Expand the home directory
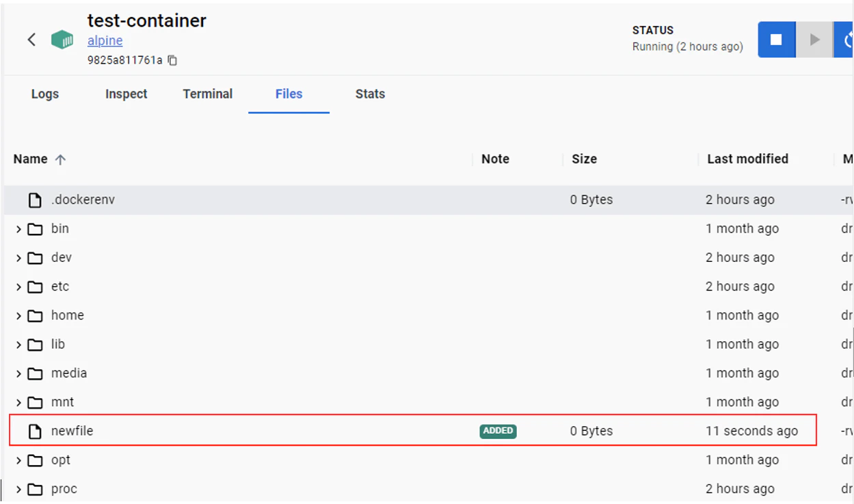 click(18, 315)
